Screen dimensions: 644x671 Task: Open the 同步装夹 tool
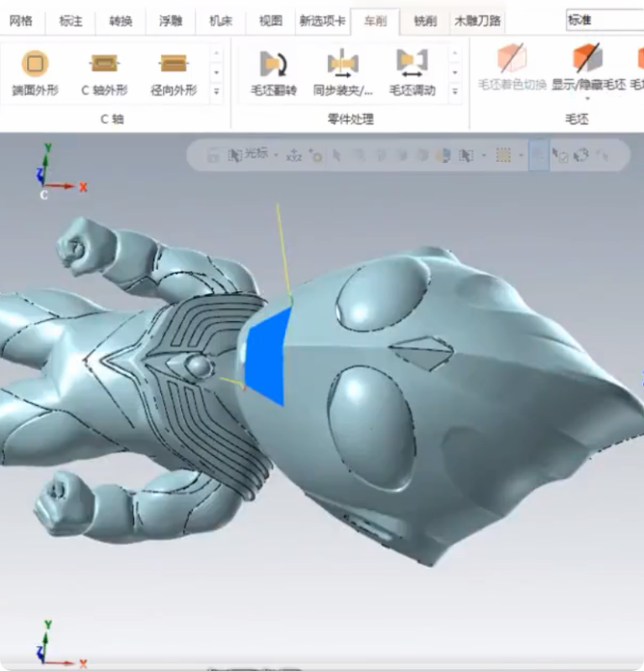point(342,65)
